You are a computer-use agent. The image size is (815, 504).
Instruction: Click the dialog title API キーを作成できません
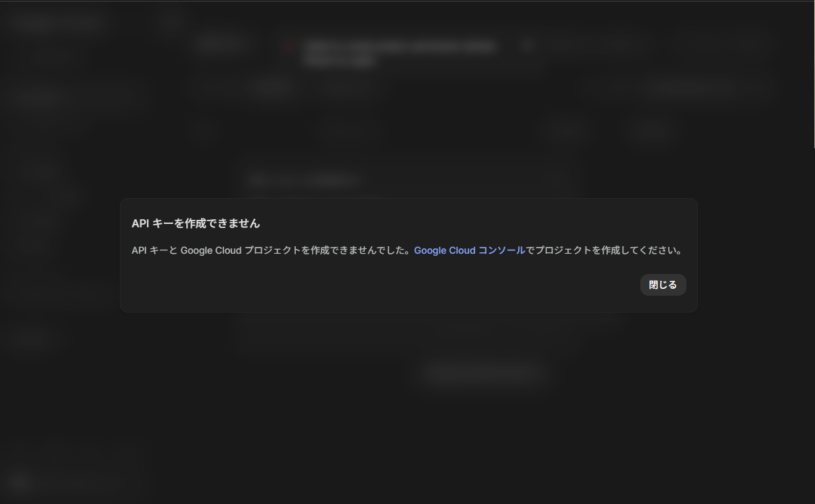196,223
